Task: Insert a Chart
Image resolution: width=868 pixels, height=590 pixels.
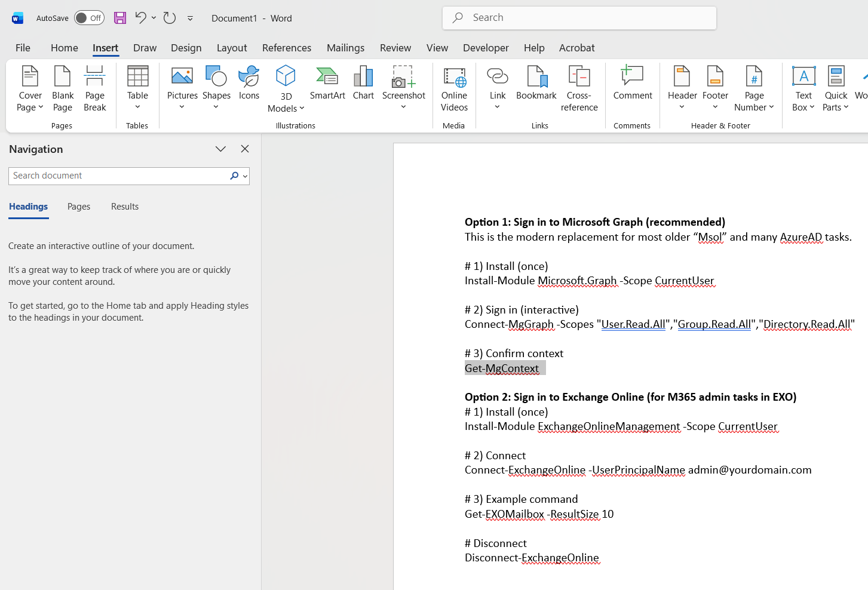Action: (x=363, y=84)
